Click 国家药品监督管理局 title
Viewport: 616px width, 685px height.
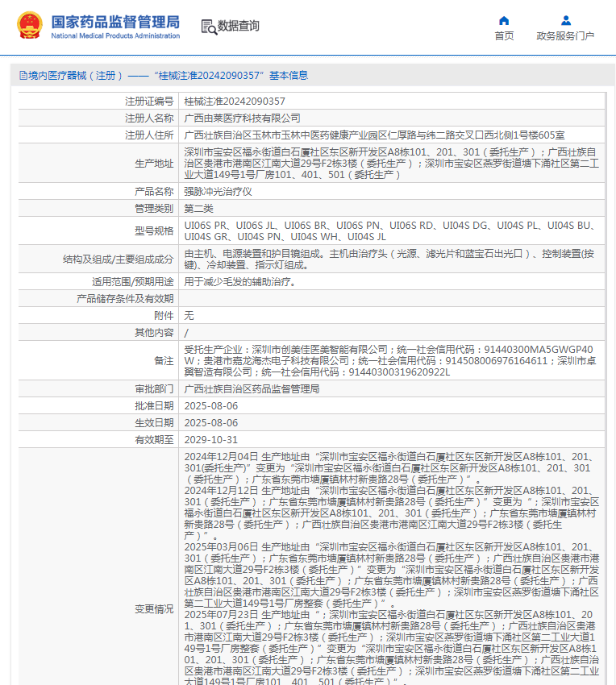(x=115, y=22)
